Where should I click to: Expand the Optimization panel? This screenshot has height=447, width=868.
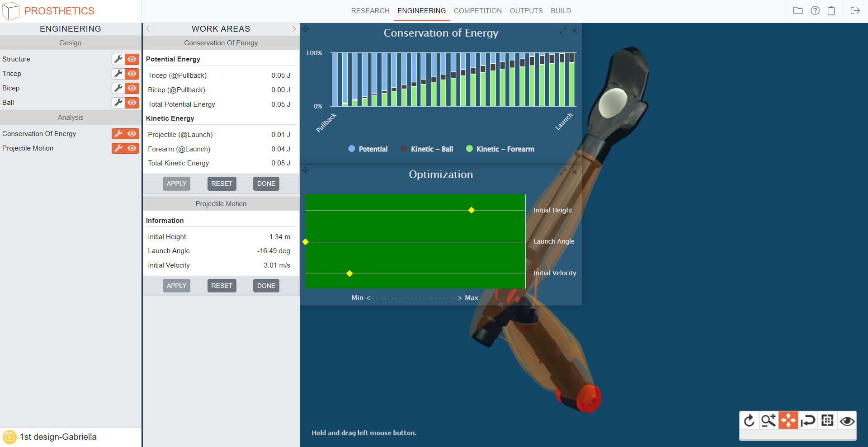tap(563, 172)
